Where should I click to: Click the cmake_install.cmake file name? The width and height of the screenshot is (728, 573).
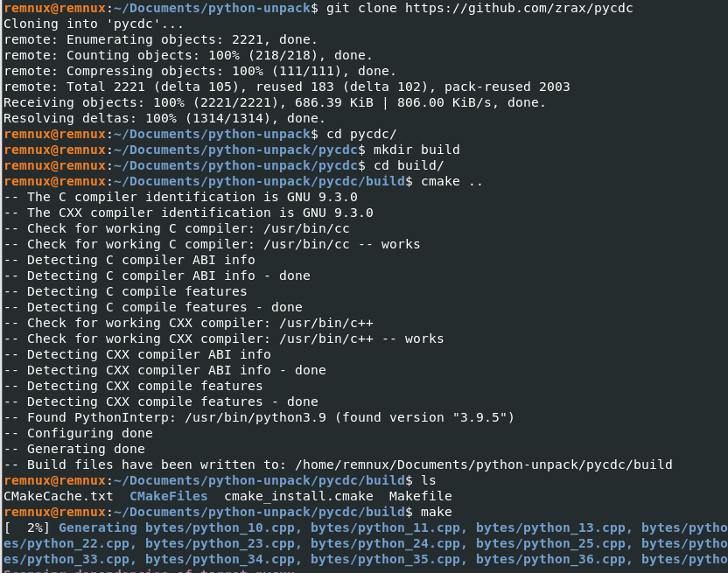298,496
